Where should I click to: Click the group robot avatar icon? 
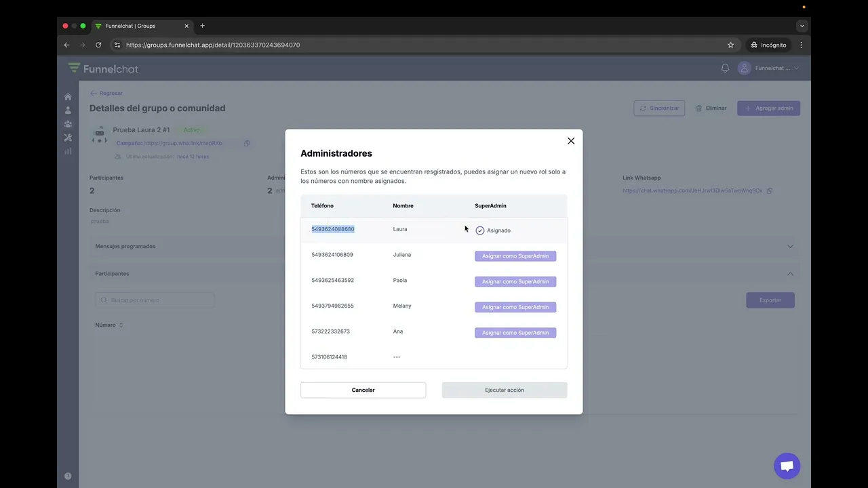point(100,134)
